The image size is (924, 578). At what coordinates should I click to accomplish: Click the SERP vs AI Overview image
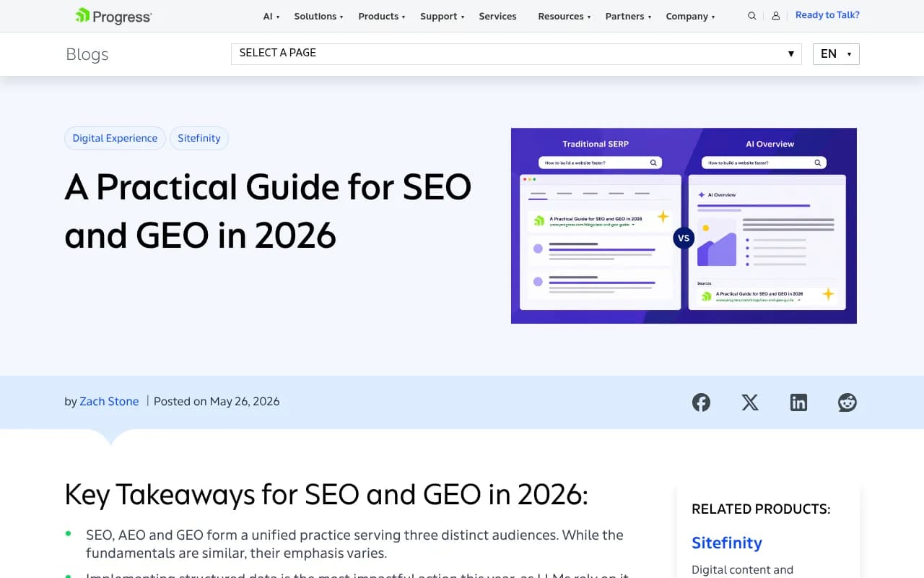[684, 225]
